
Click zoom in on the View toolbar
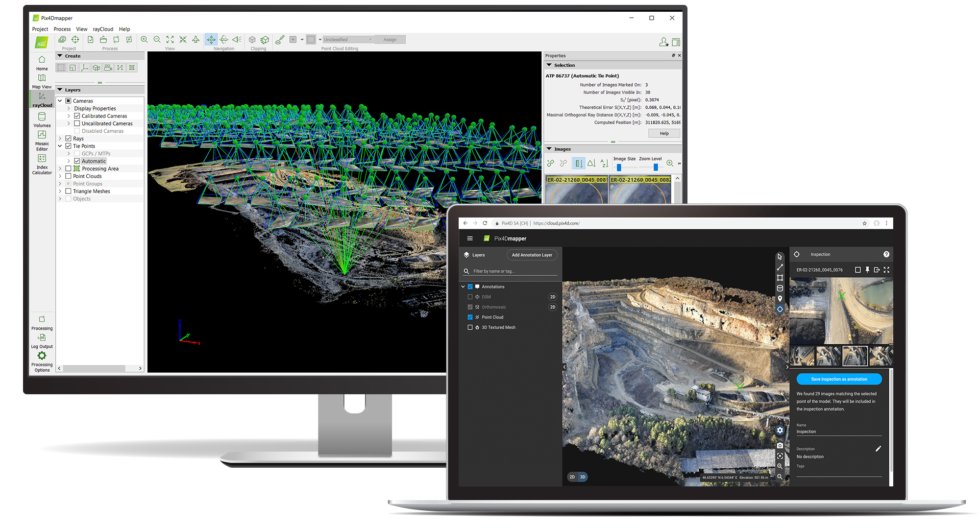(144, 39)
